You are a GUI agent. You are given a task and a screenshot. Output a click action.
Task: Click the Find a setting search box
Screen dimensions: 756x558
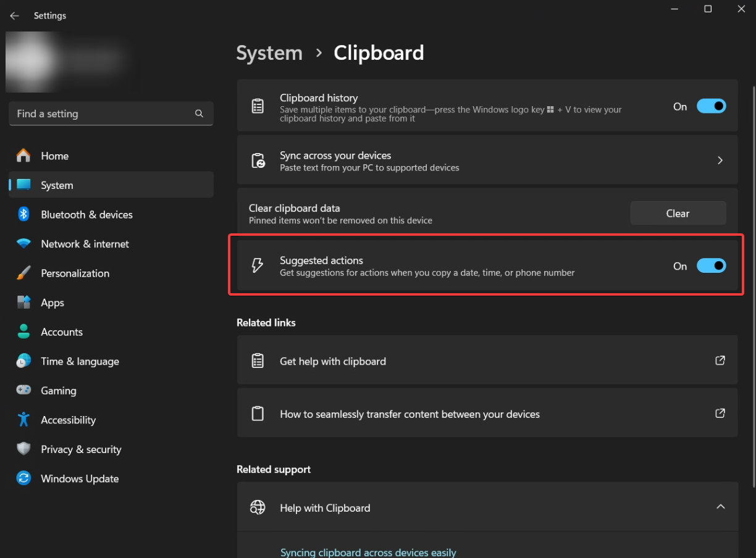coord(111,114)
